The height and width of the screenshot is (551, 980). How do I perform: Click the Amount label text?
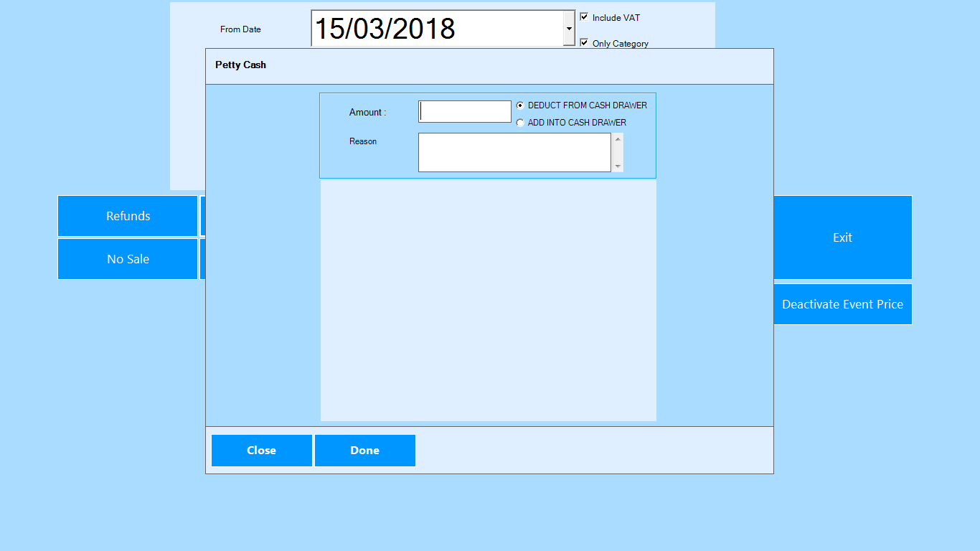(367, 113)
